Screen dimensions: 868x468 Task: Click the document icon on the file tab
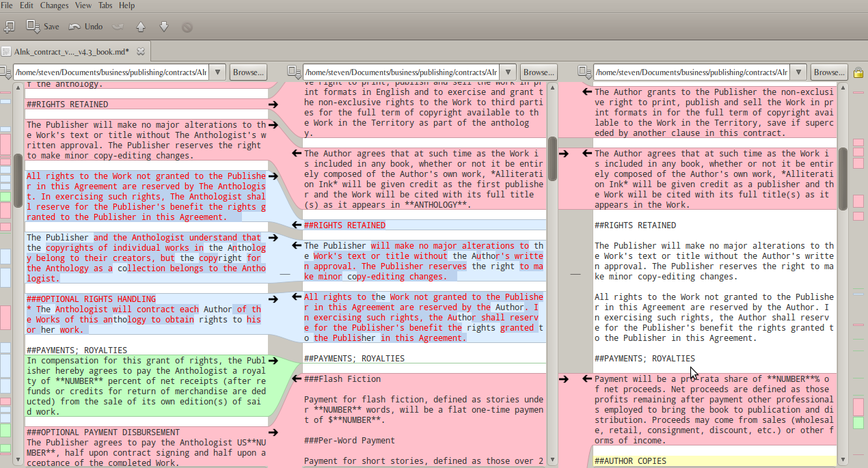pyautogui.click(x=5, y=51)
